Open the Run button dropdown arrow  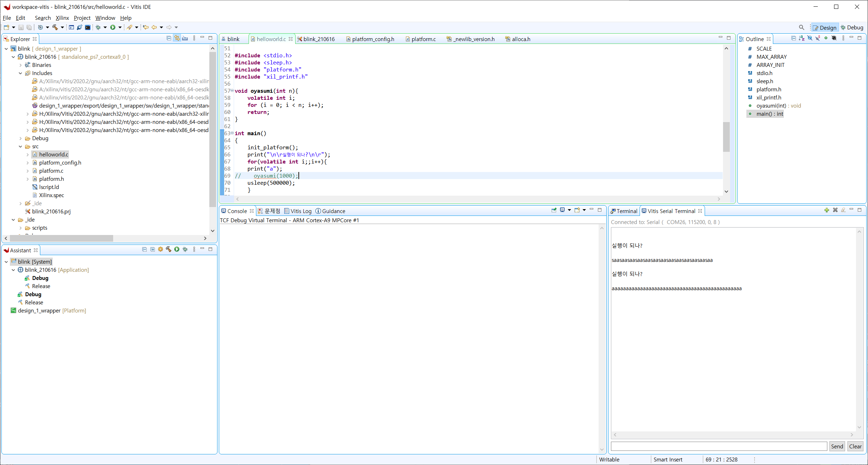point(120,27)
